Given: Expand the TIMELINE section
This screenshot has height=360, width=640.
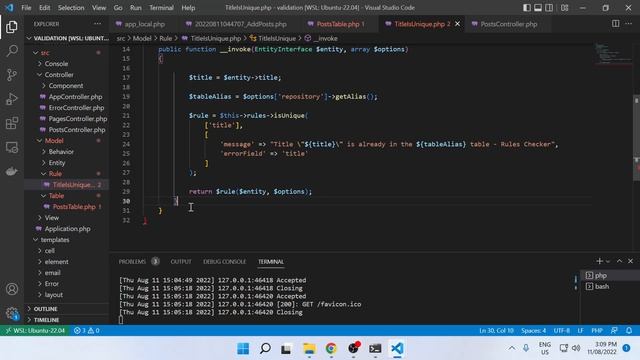Looking at the screenshot, I should point(46,320).
